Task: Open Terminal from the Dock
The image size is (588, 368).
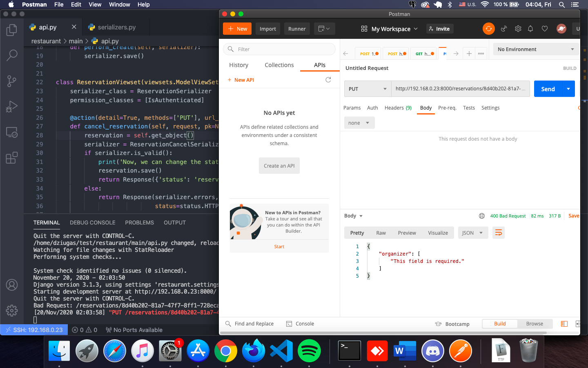Action: pos(350,351)
